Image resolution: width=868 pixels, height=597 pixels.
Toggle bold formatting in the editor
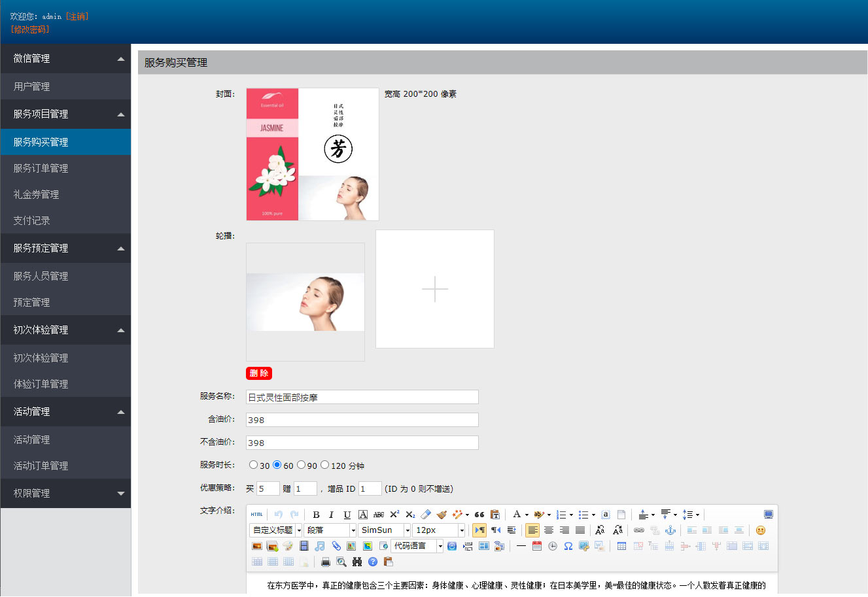316,515
